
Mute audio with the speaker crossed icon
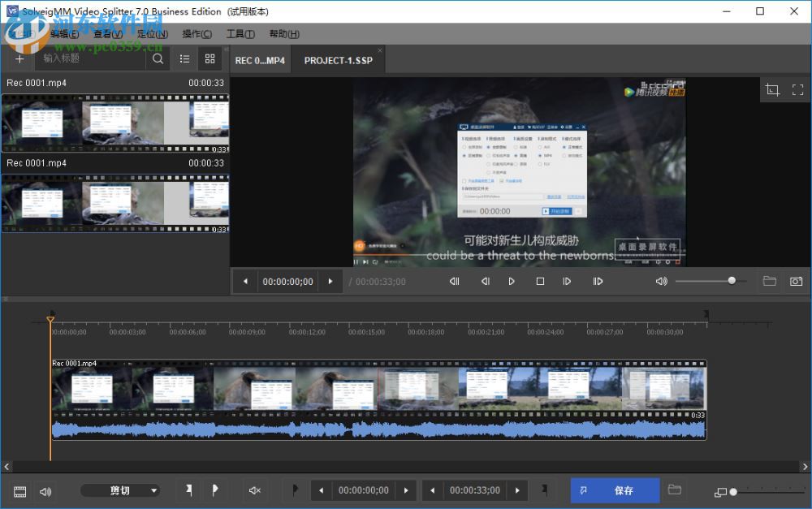[254, 490]
